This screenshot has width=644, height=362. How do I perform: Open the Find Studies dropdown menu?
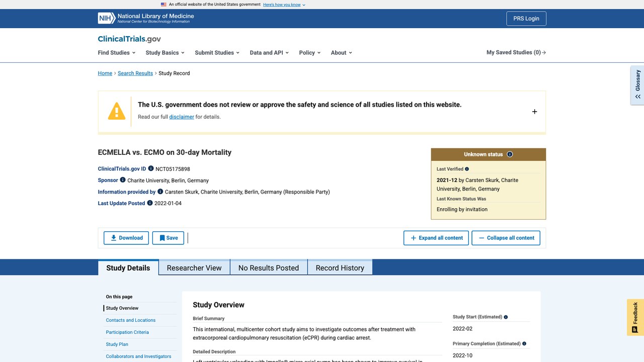coord(117,52)
